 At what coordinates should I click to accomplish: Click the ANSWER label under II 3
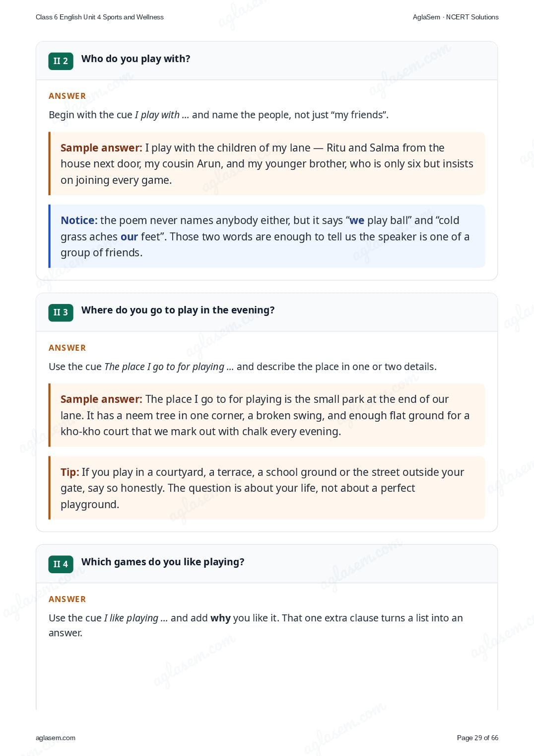[67, 348]
